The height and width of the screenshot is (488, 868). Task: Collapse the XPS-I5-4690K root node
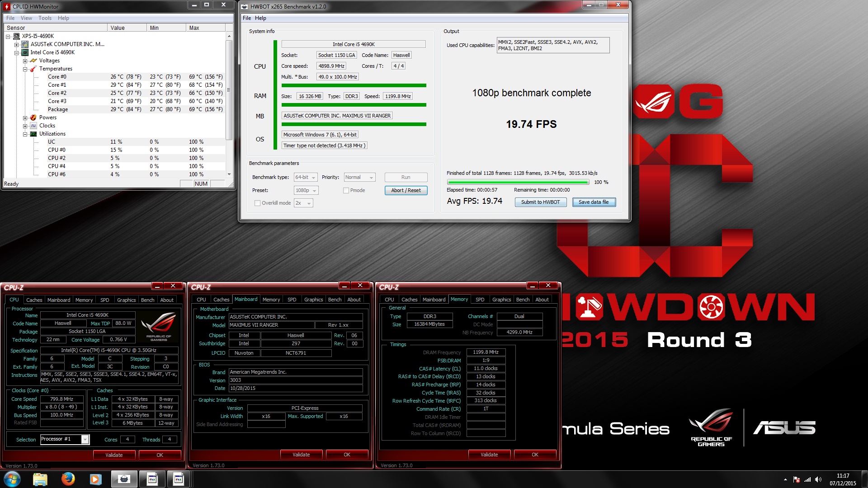click(x=8, y=36)
